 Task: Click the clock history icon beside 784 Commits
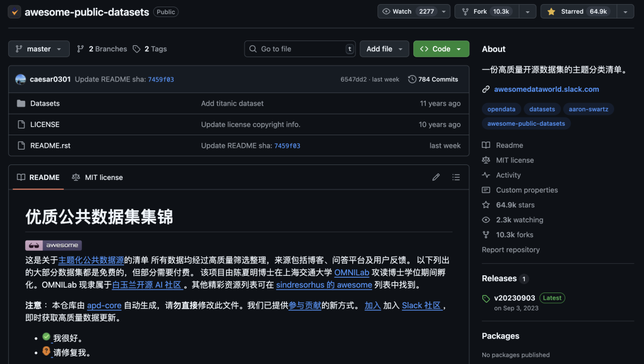[x=412, y=79]
